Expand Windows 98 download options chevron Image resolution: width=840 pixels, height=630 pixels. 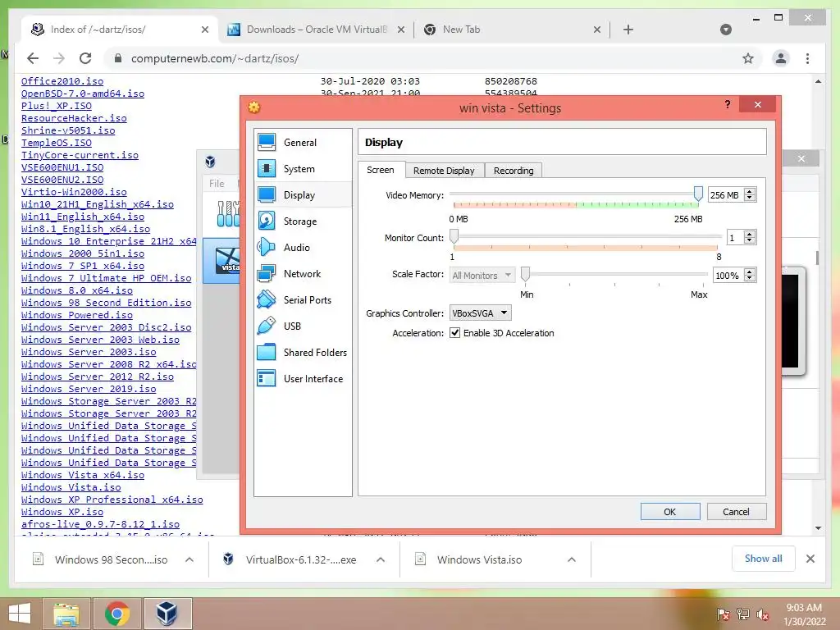[x=189, y=559]
